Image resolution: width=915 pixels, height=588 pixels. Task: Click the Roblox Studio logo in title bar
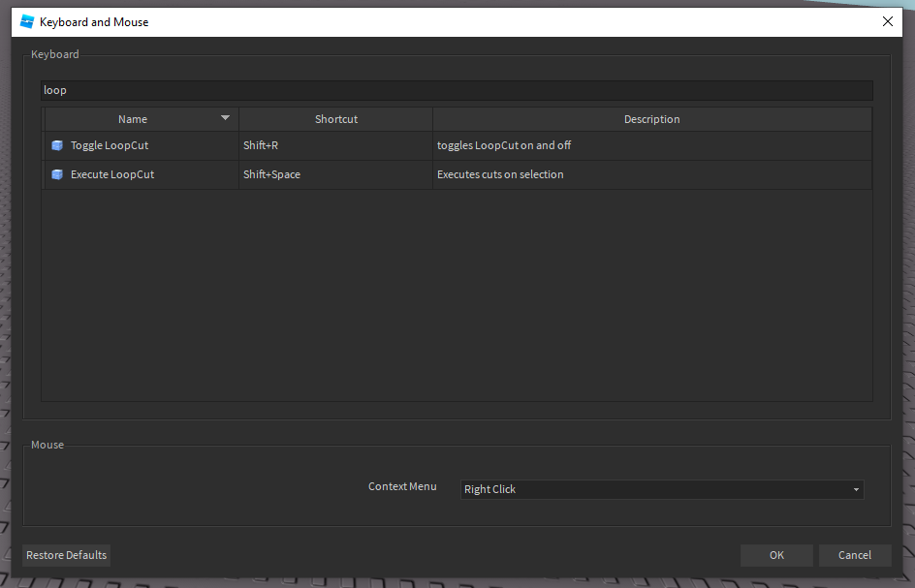(x=27, y=22)
